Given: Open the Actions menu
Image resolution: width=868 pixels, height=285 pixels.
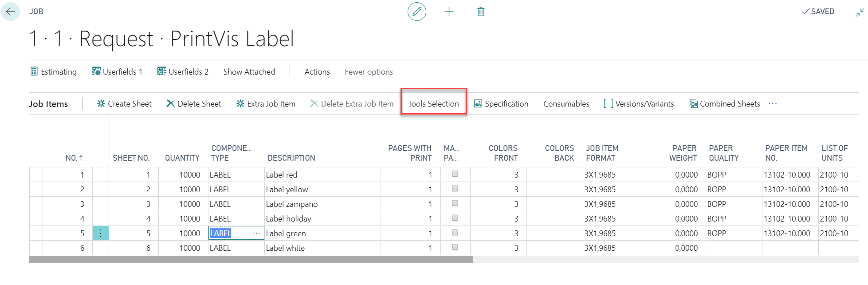Looking at the screenshot, I should click(x=317, y=72).
